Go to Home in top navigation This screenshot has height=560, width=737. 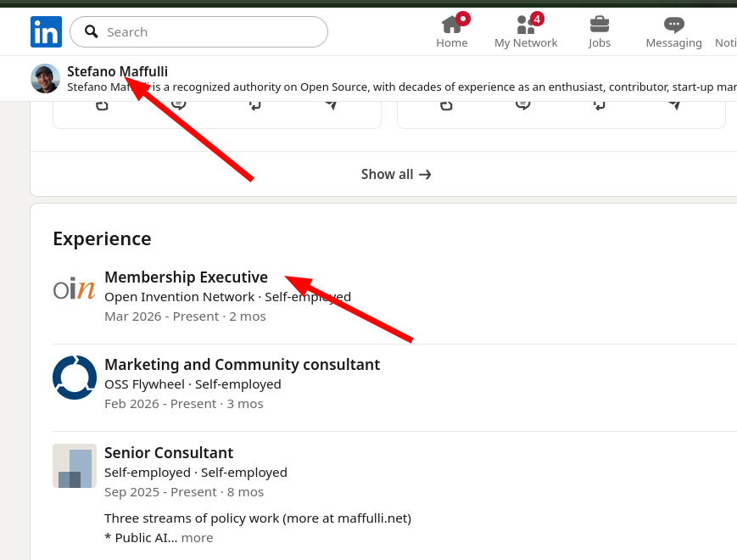click(452, 31)
